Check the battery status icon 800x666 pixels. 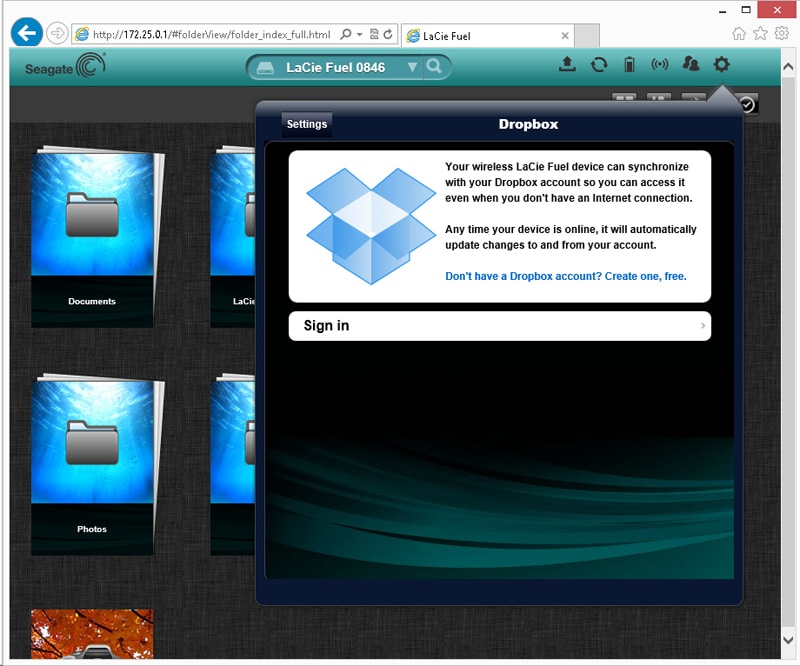[629, 64]
